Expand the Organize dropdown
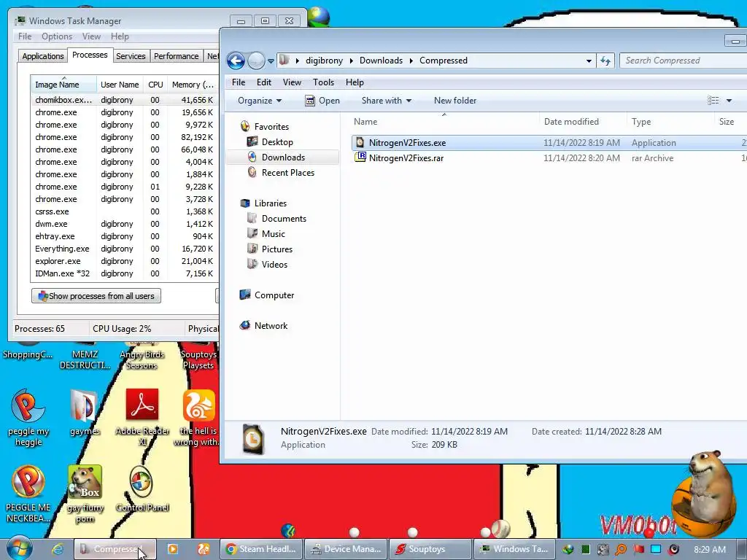The height and width of the screenshot is (560, 747). coord(260,101)
